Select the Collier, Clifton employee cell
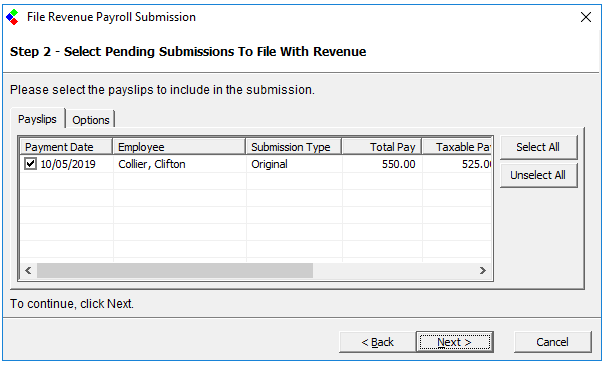The height and width of the screenshot is (366, 610). (179, 164)
